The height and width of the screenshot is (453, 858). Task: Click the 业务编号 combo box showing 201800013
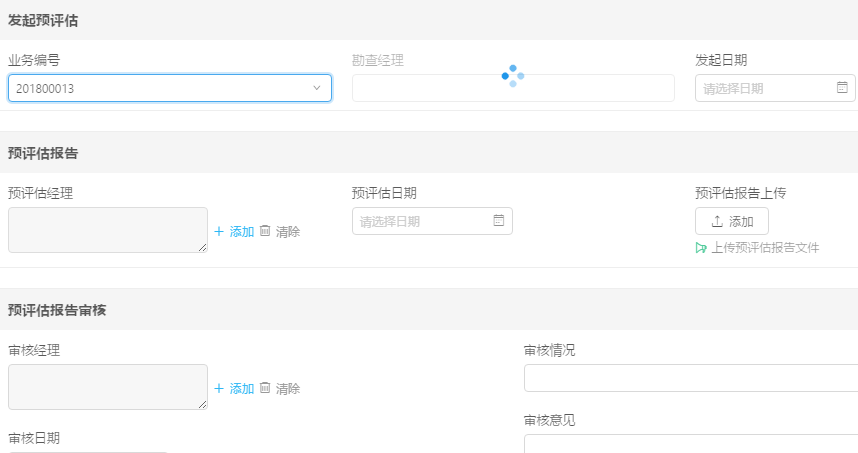(170, 88)
